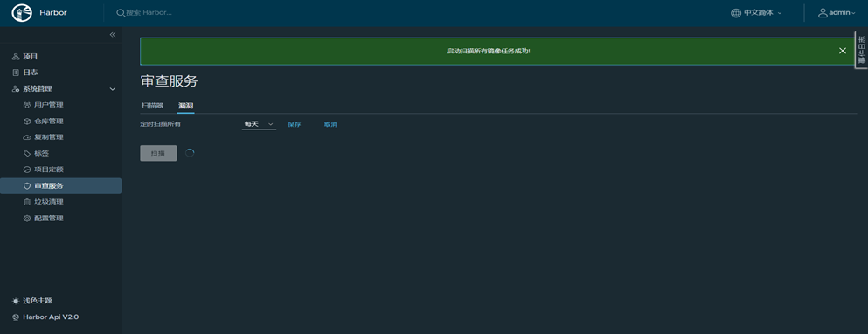Click the 审查服务 shield icon

pos(26,186)
